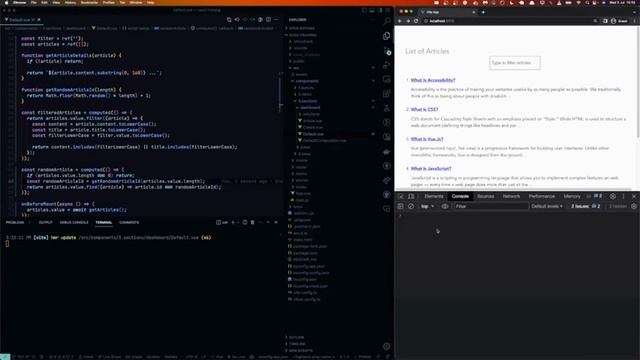Switch to the Memory tab in DevTools
Viewport: 640px width, 360px height.
click(572, 196)
